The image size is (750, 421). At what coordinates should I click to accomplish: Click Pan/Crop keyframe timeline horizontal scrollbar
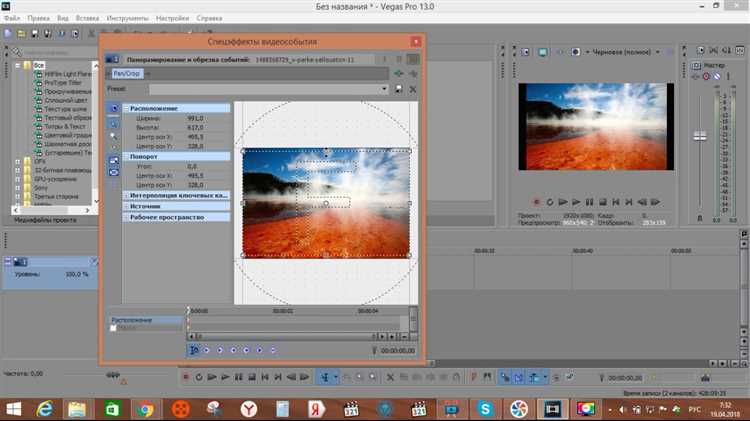285,337
